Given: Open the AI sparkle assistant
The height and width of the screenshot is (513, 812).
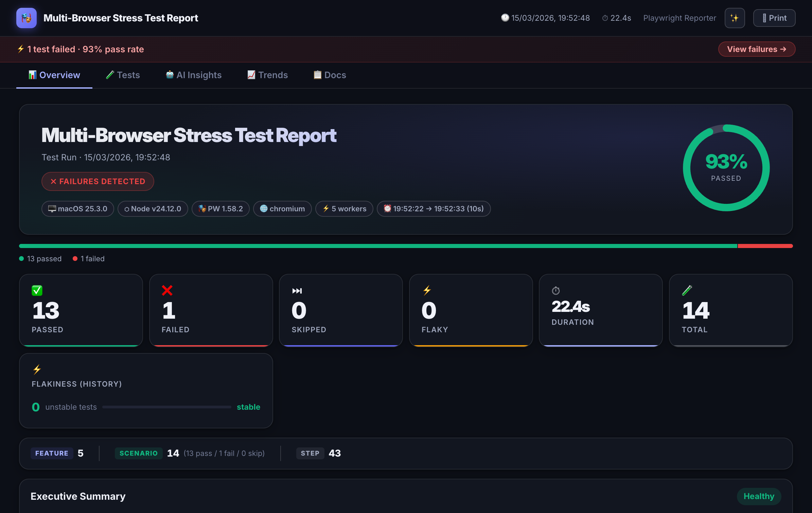Looking at the screenshot, I should 735,18.
